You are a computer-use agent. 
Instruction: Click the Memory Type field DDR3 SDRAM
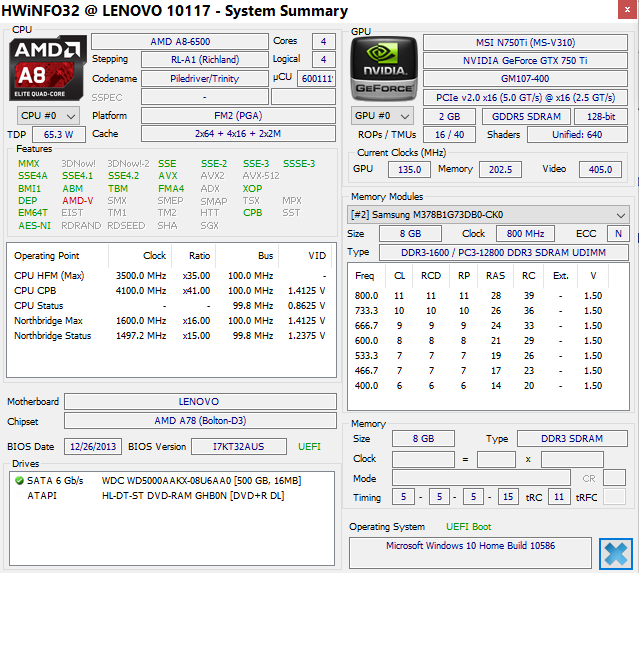pos(572,438)
